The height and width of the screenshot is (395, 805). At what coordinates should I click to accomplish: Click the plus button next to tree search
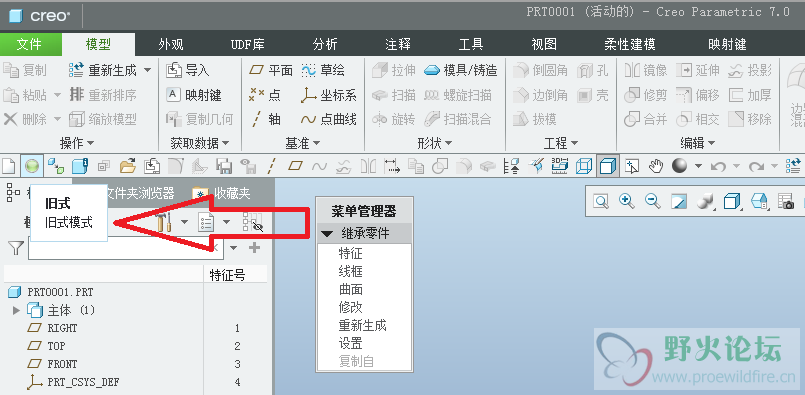254,248
